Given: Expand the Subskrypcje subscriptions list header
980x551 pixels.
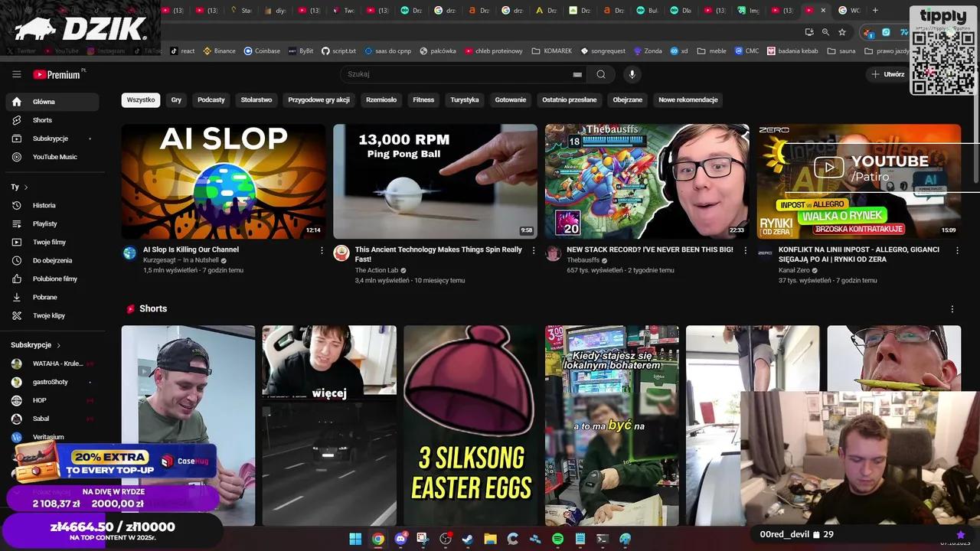Looking at the screenshot, I should coord(36,345).
